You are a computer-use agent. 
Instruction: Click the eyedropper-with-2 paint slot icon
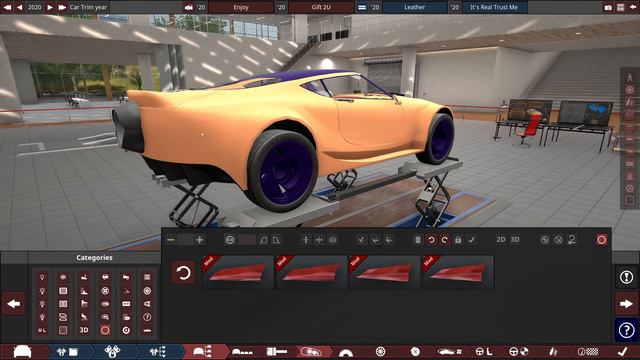point(572,240)
